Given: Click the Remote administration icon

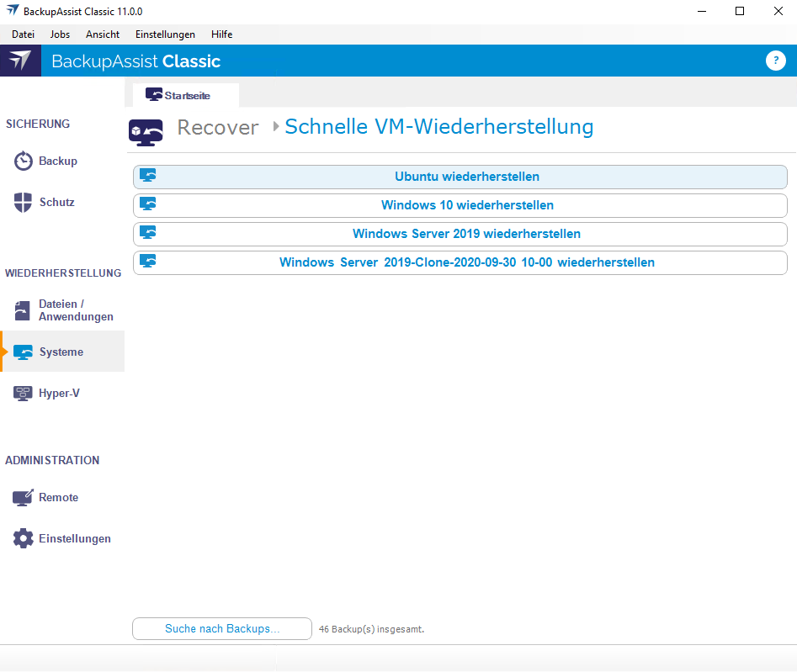Looking at the screenshot, I should 23,498.
